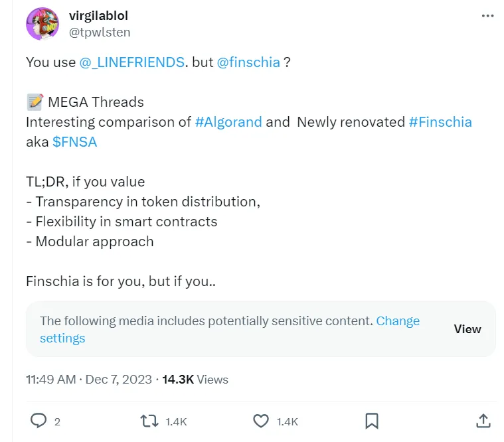Viewport: 504px width, 442px height.
Task: Open the @_LINEFRIENDS mention link
Action: click(132, 63)
